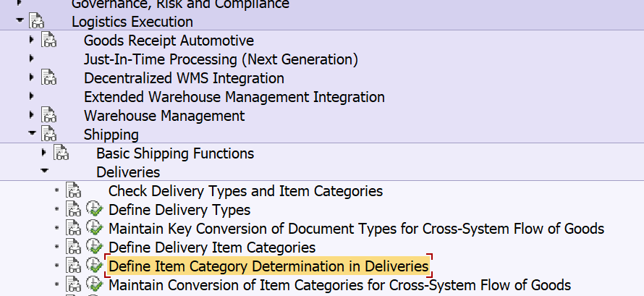The image size is (644, 296).
Task: Expand the Basic Shipping Functions node
Action: pyautogui.click(x=44, y=153)
